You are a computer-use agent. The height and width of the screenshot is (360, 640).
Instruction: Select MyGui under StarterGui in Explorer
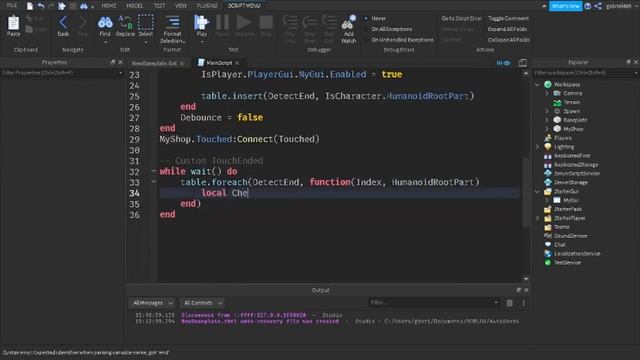coord(571,200)
